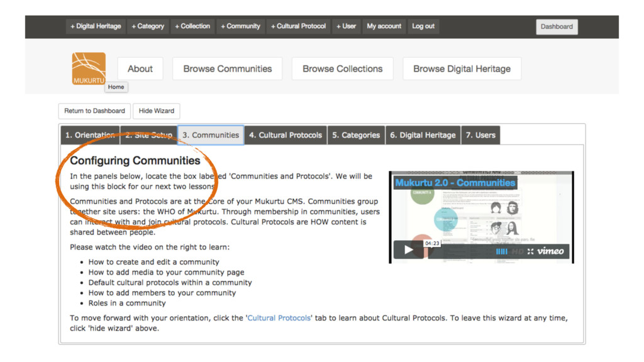Switch to 1. Orientation tab

[x=91, y=135]
